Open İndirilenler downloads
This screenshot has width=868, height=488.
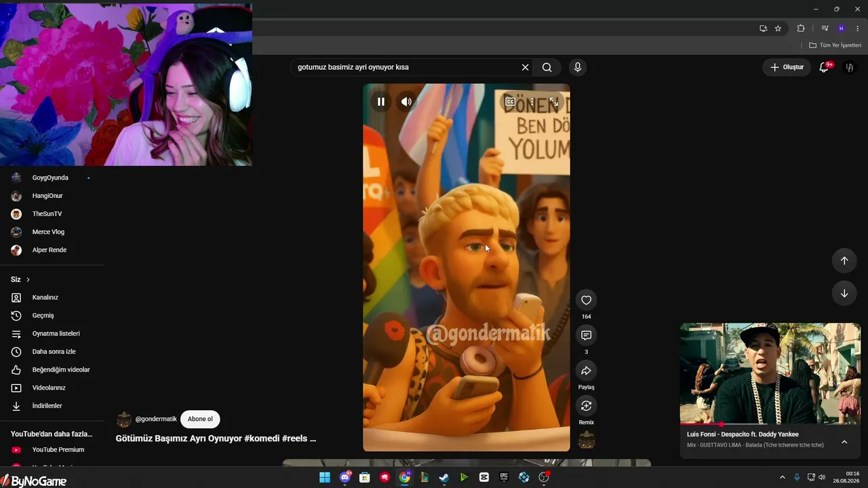(47, 406)
